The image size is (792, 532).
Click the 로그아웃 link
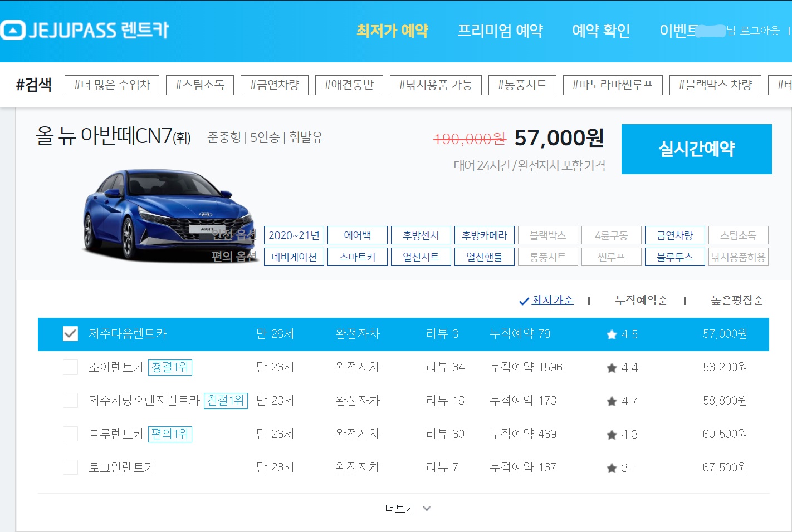click(759, 31)
